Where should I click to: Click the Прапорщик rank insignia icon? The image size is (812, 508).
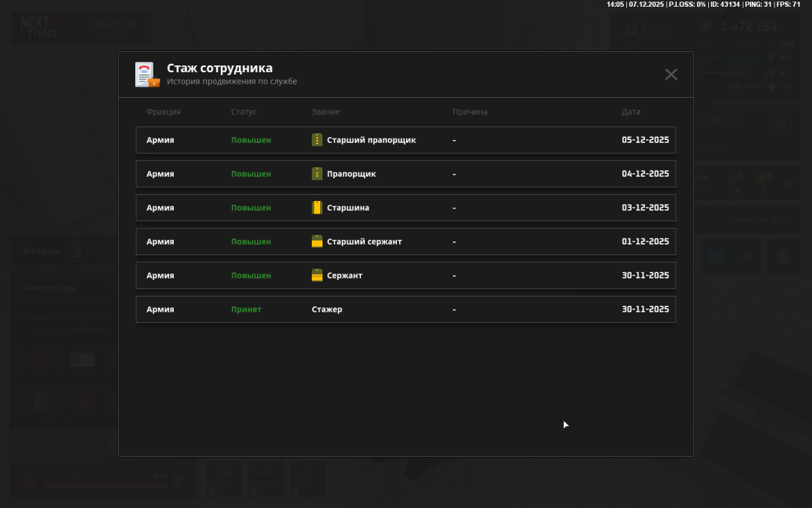[317, 174]
